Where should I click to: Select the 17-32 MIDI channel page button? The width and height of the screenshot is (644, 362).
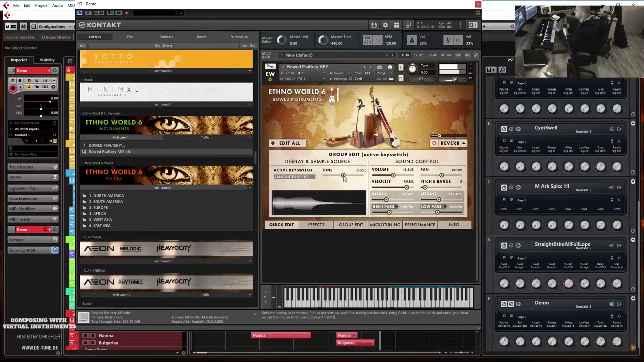coord(418,55)
